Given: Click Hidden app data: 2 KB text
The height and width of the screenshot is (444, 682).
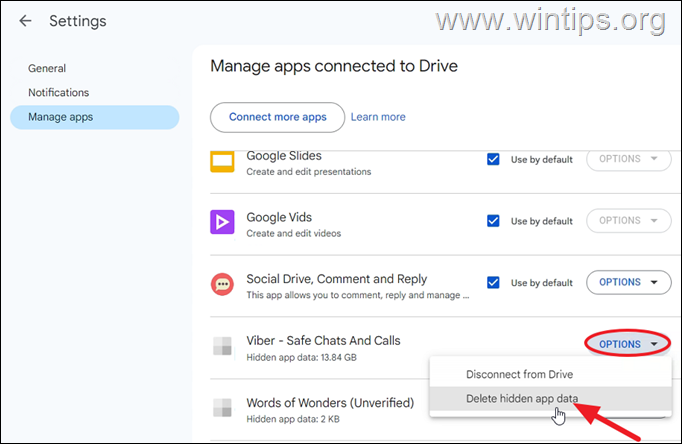Looking at the screenshot, I should [293, 419].
